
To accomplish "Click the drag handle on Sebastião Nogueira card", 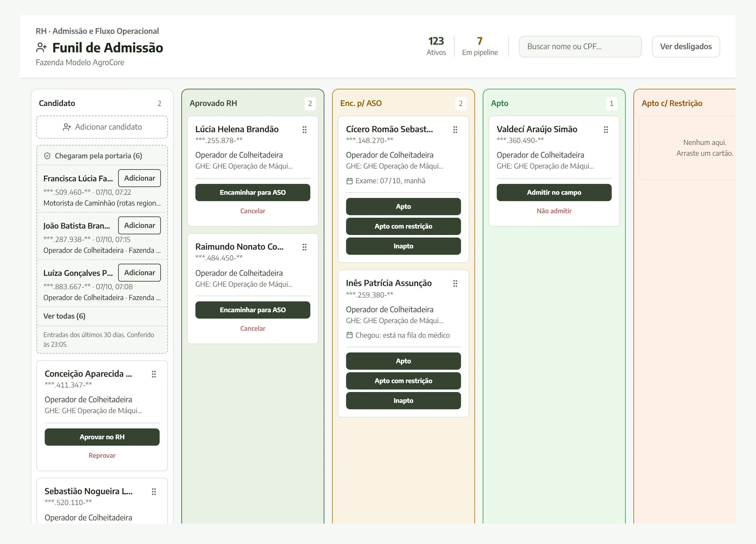I will pos(154,491).
